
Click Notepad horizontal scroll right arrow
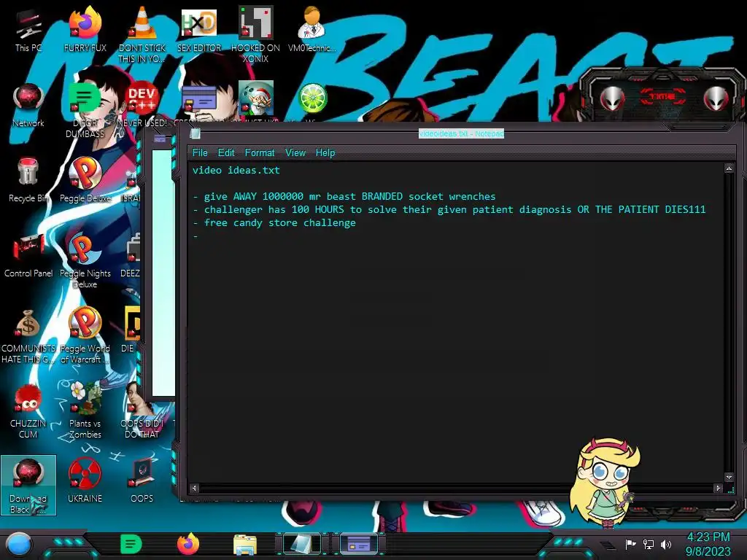[718, 488]
